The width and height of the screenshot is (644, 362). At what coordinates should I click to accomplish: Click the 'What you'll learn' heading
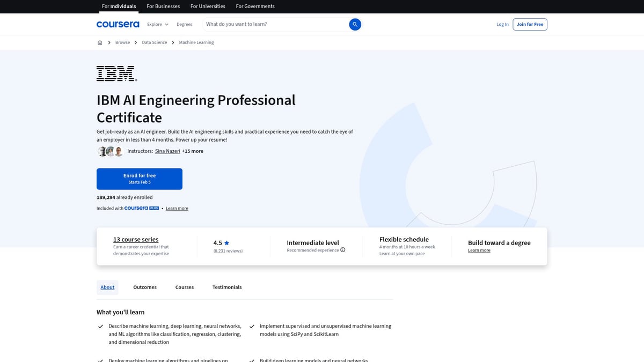[120, 312]
